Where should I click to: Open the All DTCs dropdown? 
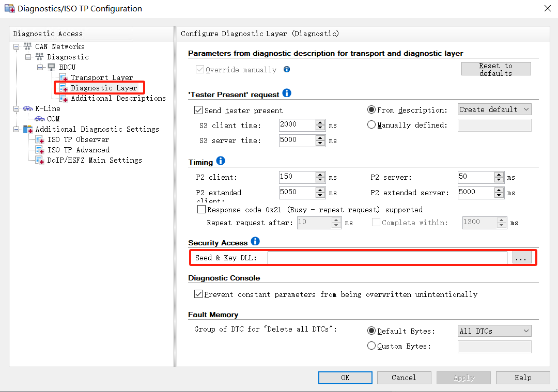[494, 331]
